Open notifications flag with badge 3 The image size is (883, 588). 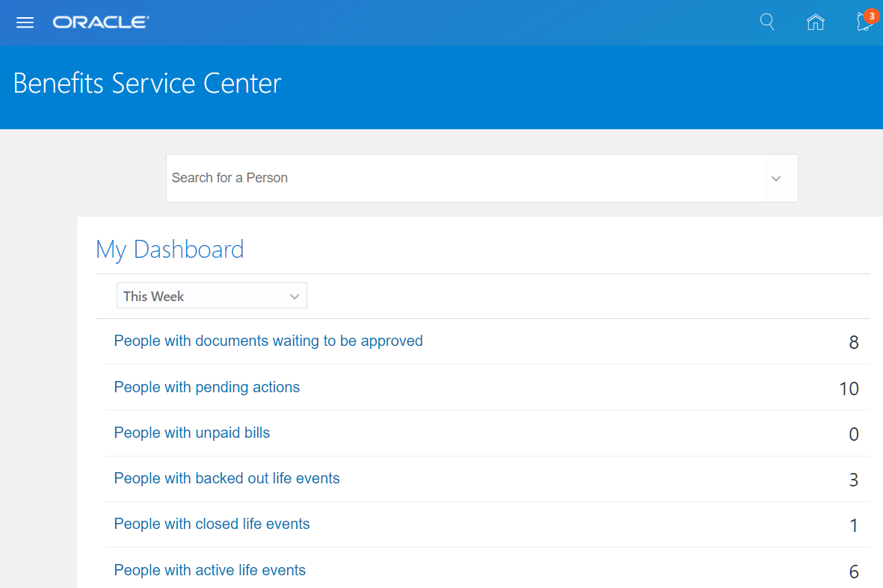point(865,21)
